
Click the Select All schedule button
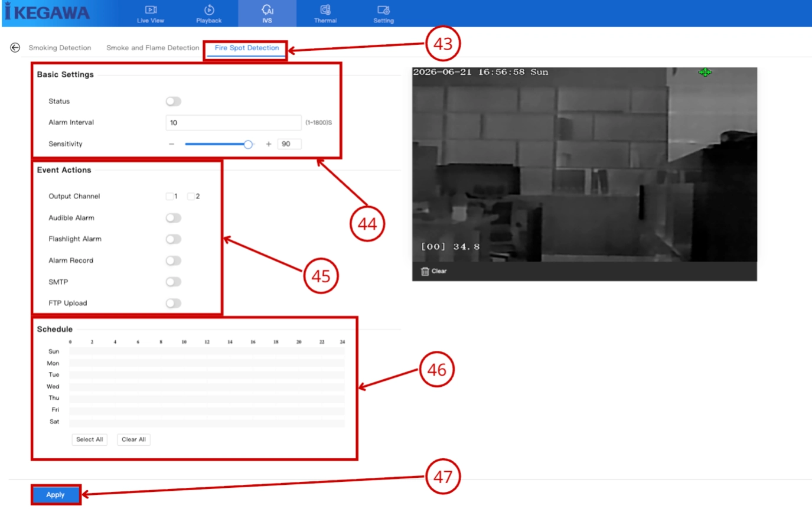[90, 439]
